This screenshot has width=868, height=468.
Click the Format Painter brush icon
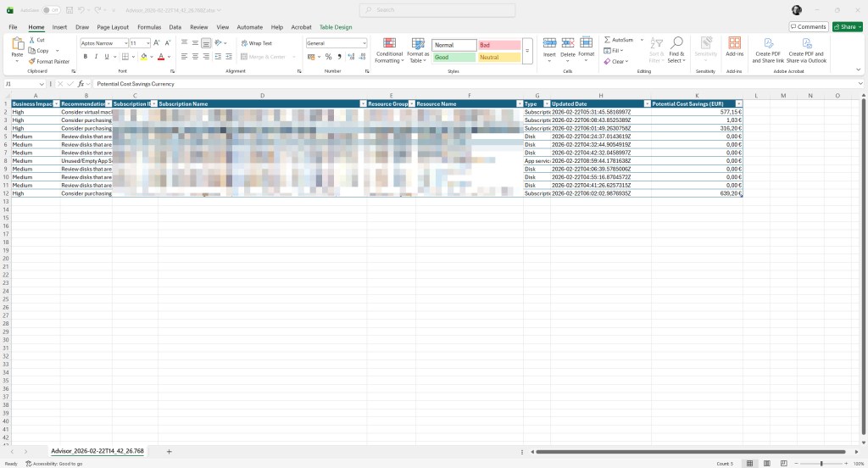pyautogui.click(x=32, y=62)
